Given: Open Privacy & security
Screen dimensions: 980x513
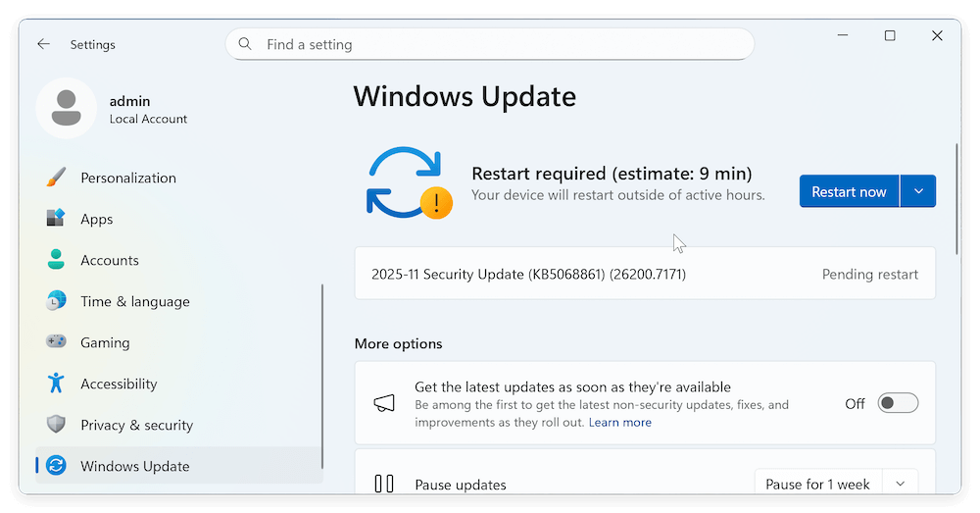Looking at the screenshot, I should point(178,426).
